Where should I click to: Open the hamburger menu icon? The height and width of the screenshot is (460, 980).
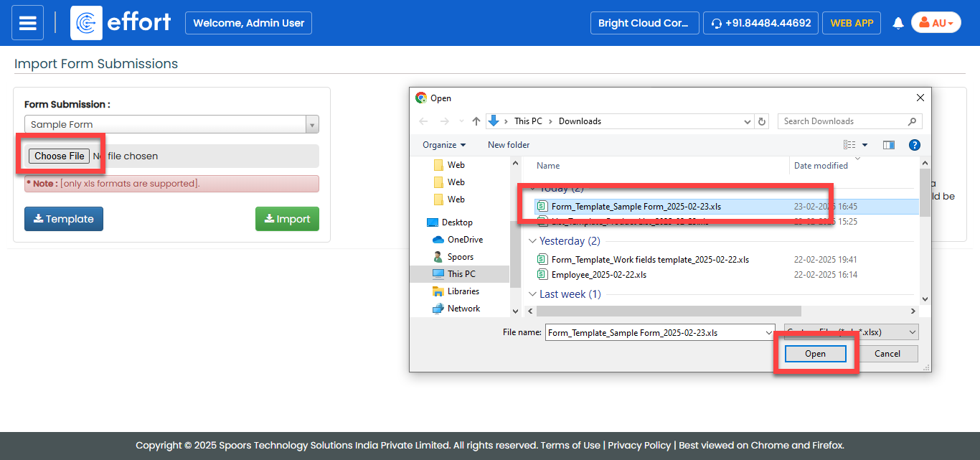[x=27, y=23]
